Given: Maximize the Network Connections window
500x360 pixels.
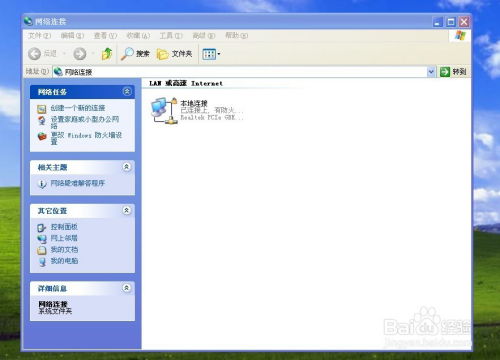Looking at the screenshot, I should click(451, 22).
